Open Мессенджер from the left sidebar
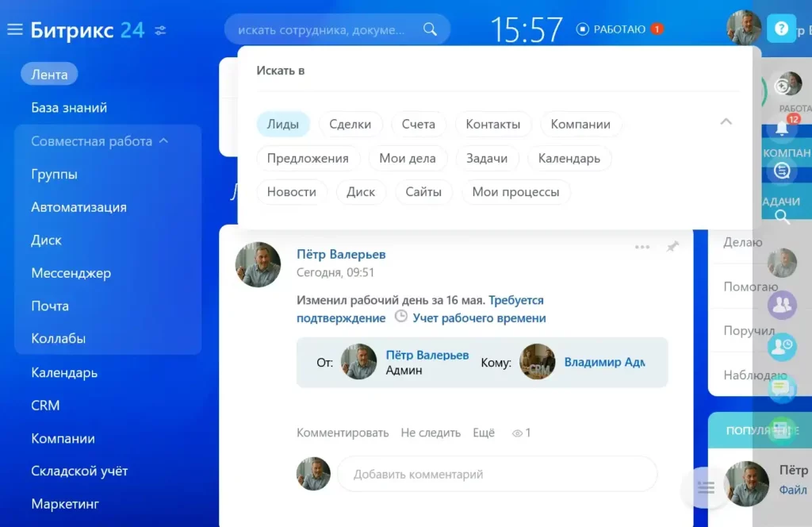 (x=71, y=273)
